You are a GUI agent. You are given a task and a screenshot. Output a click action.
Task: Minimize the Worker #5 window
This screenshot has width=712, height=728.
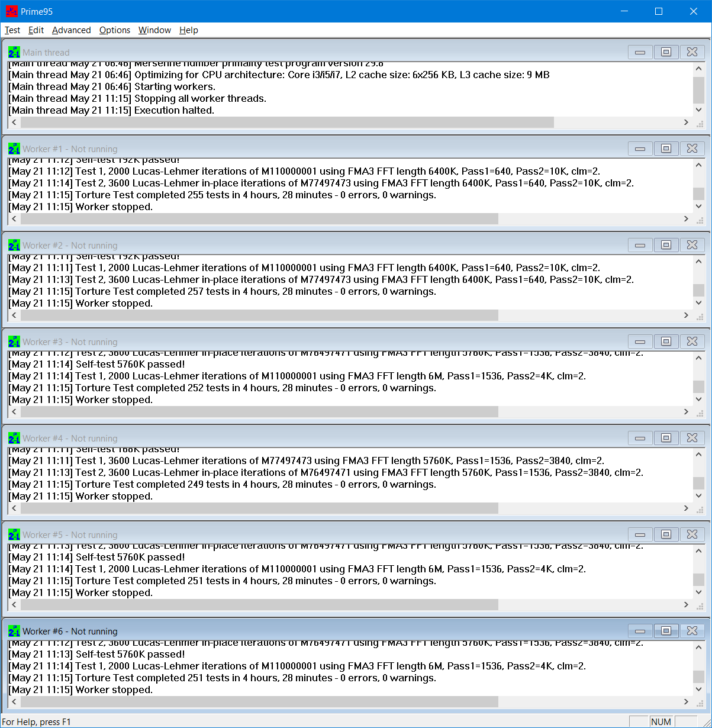coord(640,534)
